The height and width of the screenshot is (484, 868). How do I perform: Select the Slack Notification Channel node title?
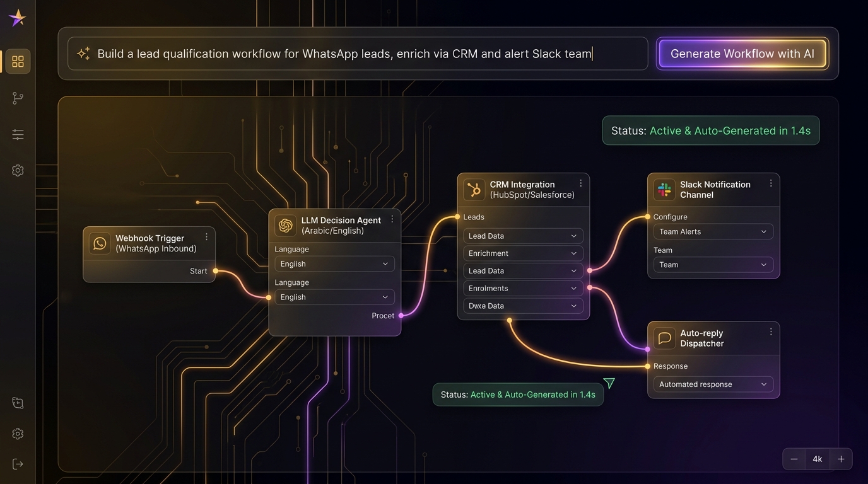[x=715, y=190]
